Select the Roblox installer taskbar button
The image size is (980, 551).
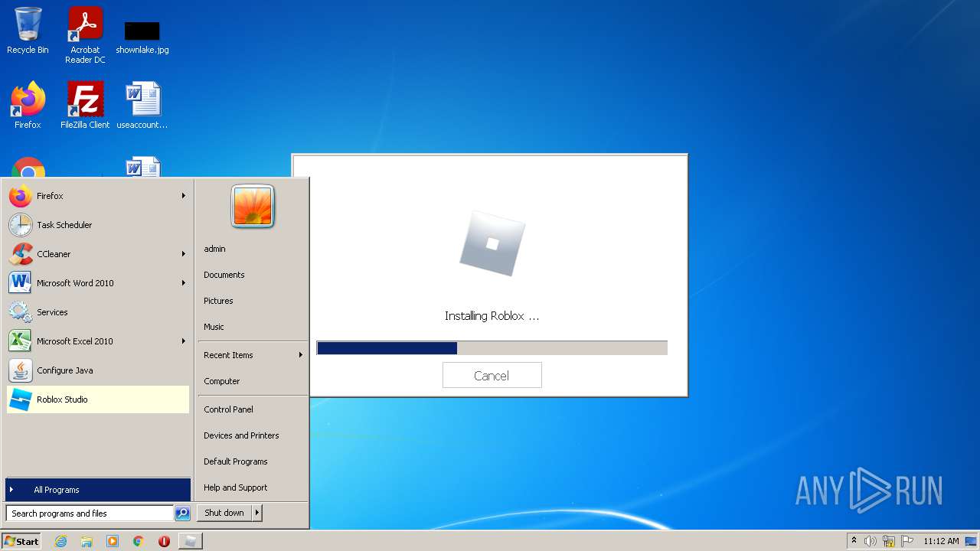191,541
